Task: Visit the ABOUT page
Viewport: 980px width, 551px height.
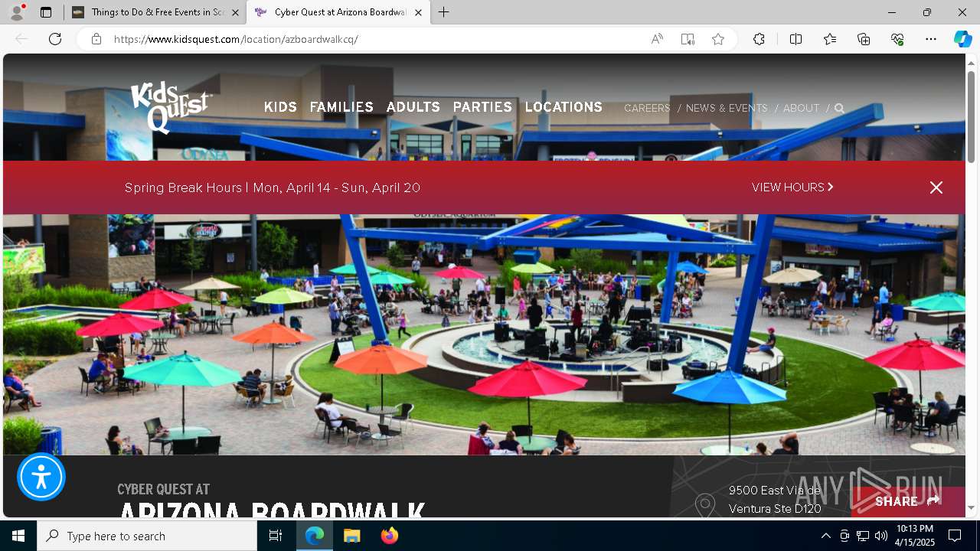Action: coord(801,109)
